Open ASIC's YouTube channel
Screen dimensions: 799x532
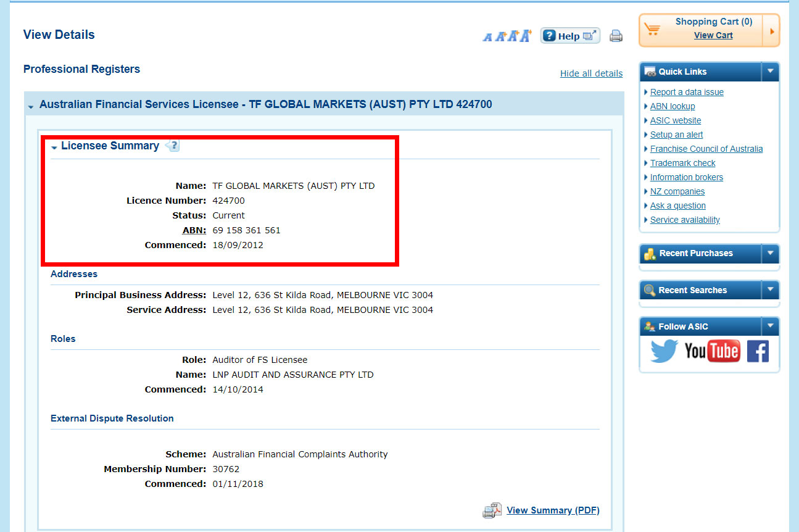[712, 351]
